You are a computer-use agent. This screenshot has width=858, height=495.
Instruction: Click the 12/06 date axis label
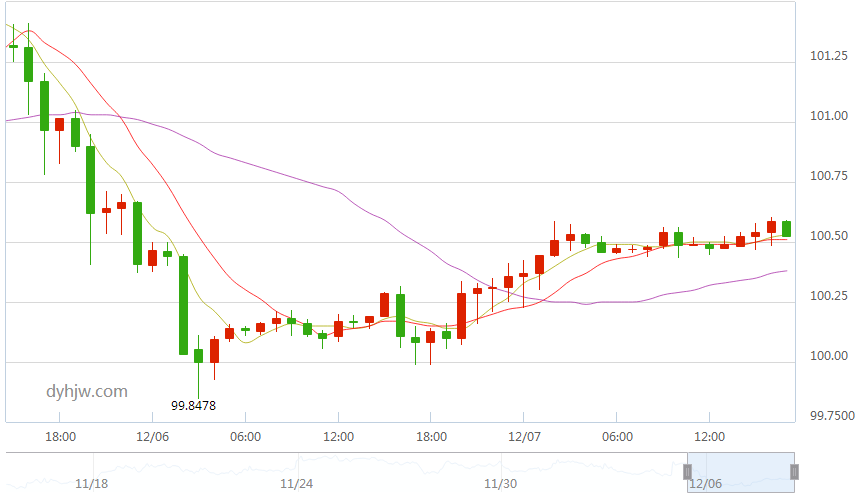click(153, 437)
